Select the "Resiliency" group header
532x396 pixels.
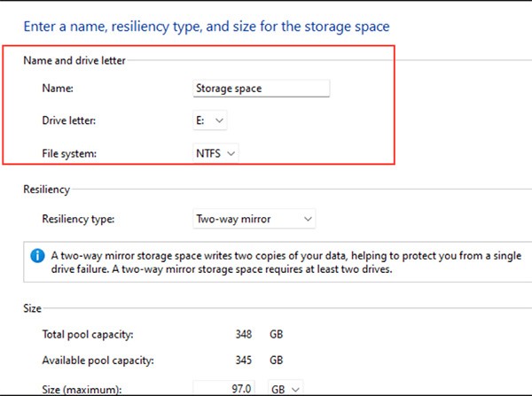click(47, 190)
